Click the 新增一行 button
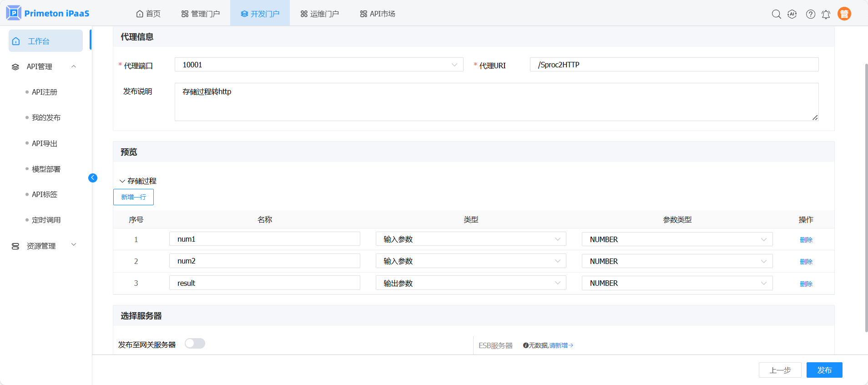The width and height of the screenshot is (868, 385). click(x=133, y=197)
